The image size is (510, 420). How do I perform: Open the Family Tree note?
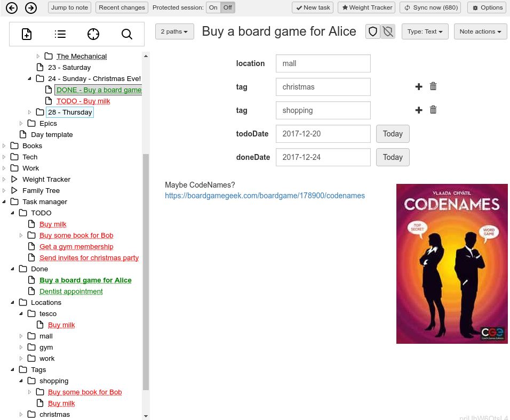coord(41,191)
